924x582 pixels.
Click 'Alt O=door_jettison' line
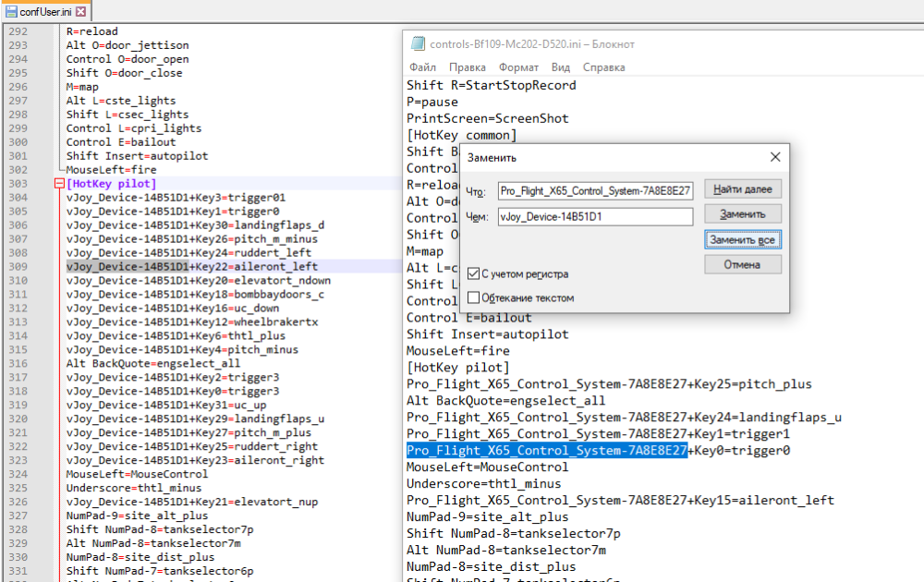(128, 45)
